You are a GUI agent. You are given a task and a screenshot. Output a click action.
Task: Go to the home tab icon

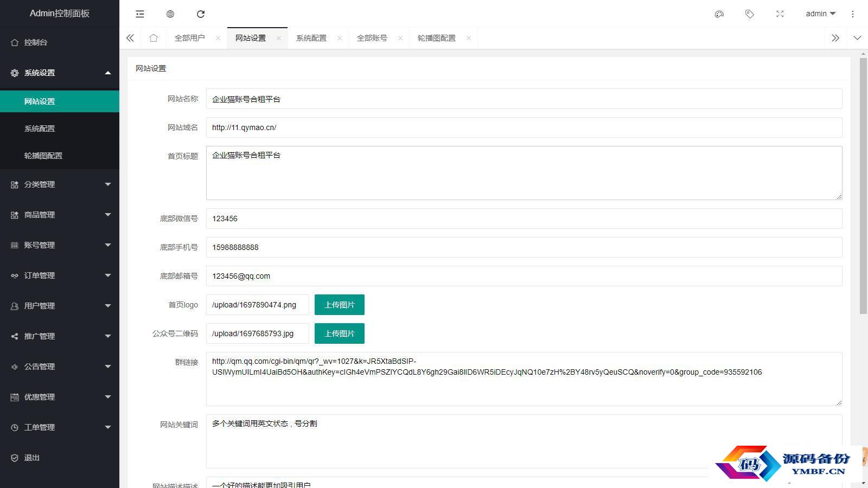point(154,38)
